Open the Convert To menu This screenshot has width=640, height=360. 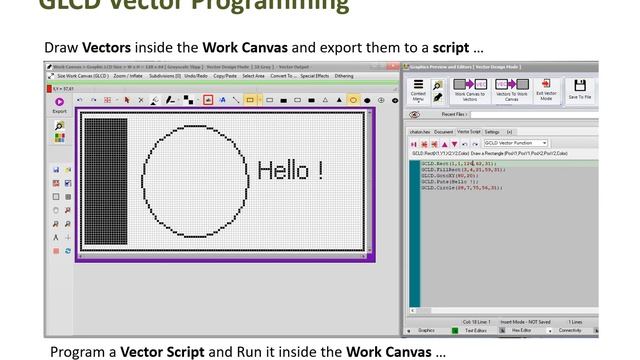tap(283, 76)
